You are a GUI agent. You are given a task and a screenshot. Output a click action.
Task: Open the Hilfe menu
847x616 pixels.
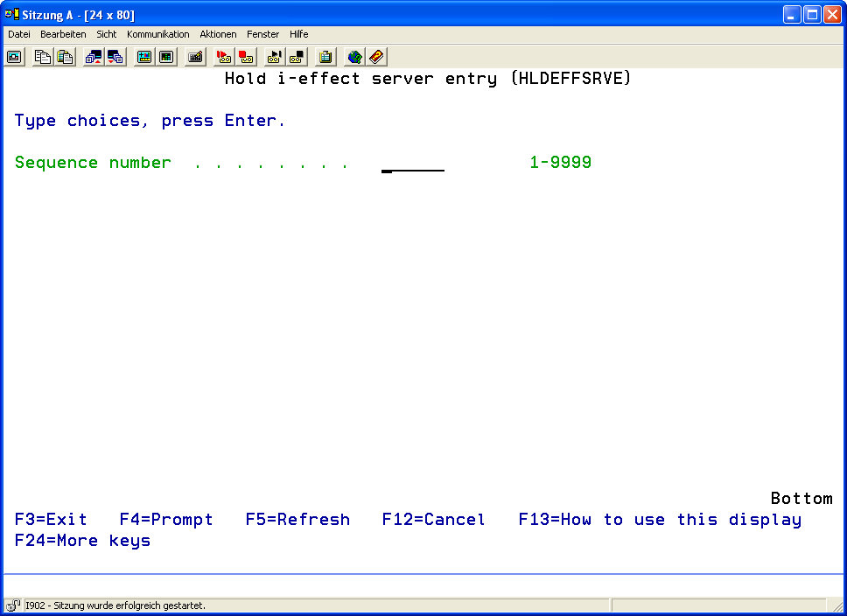point(298,34)
